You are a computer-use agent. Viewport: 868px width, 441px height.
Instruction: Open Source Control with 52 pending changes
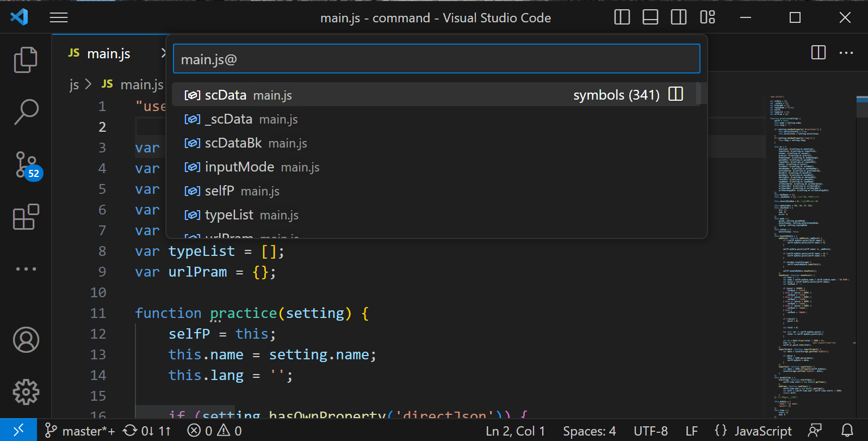tap(27, 165)
